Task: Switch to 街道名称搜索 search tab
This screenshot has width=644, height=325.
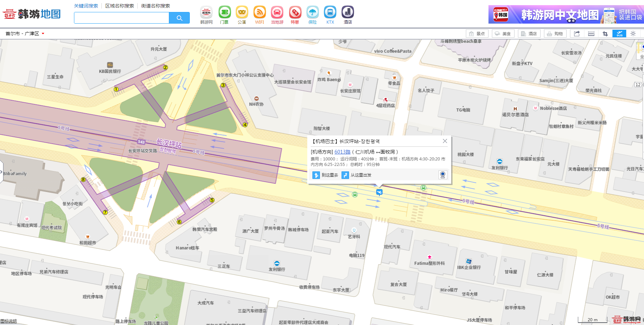Action: pos(156,6)
